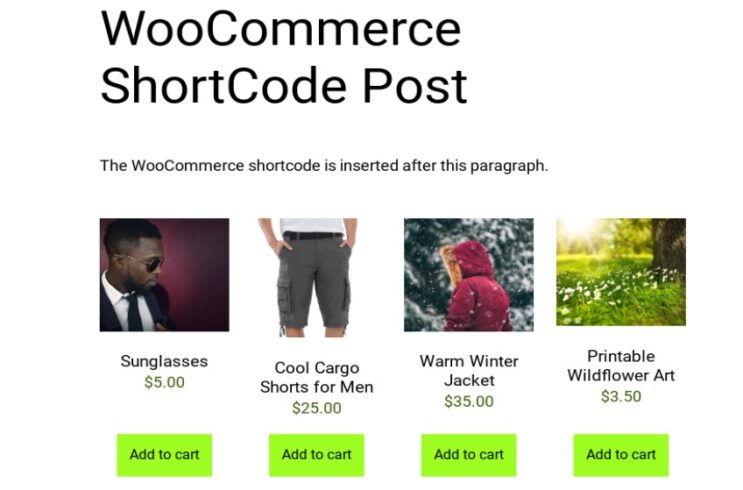Open the Sunglasses product image
Screen dimensions: 743x490
pyautogui.click(x=164, y=275)
